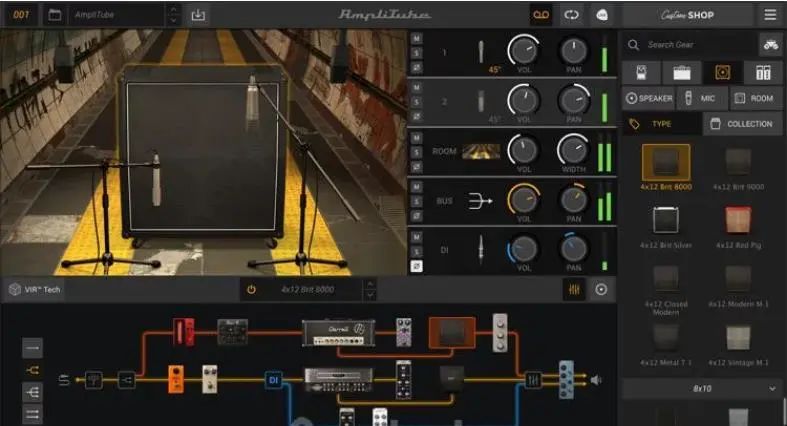Toggle phase invert on DI channel

(416, 266)
